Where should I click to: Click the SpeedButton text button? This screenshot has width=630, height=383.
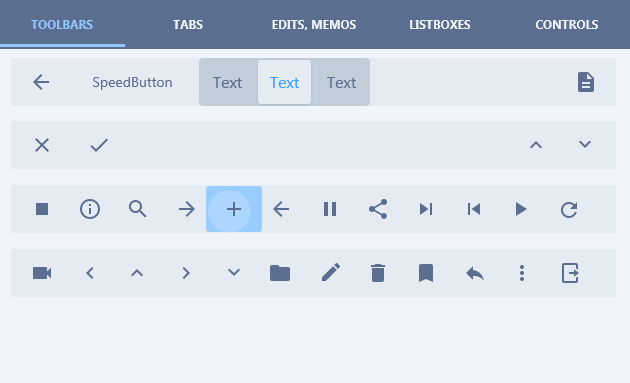coord(132,82)
